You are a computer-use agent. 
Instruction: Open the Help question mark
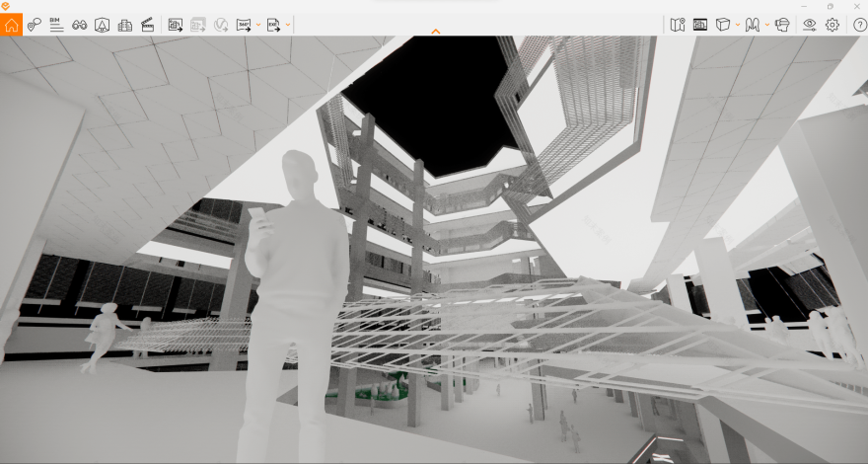coord(859,25)
